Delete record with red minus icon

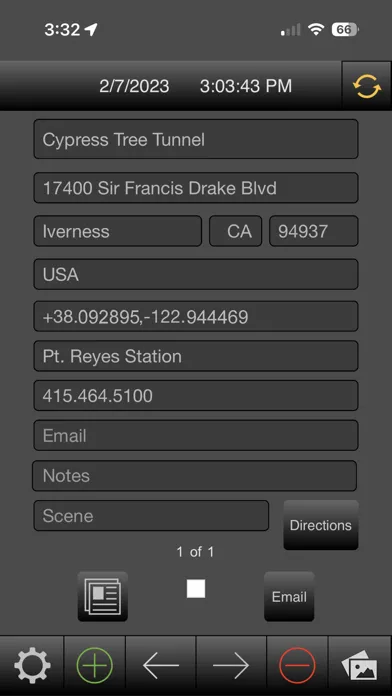click(297, 665)
